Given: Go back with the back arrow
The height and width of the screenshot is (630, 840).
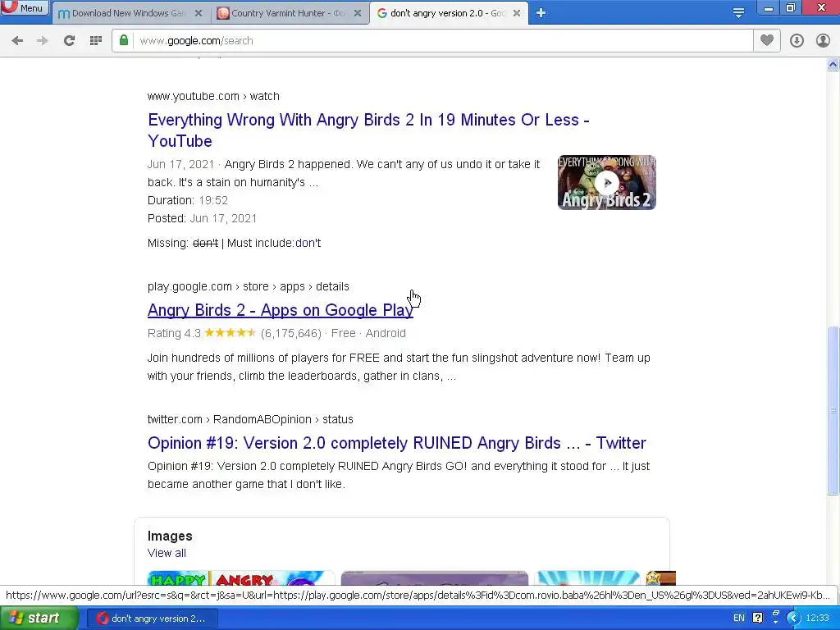Looking at the screenshot, I should 17,41.
